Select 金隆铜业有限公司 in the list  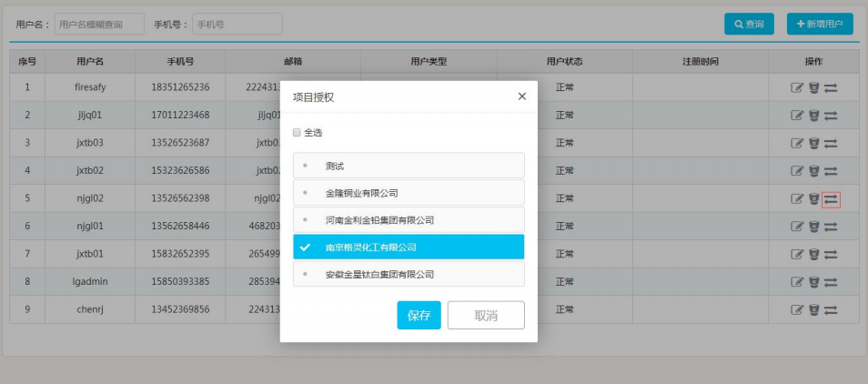409,193
